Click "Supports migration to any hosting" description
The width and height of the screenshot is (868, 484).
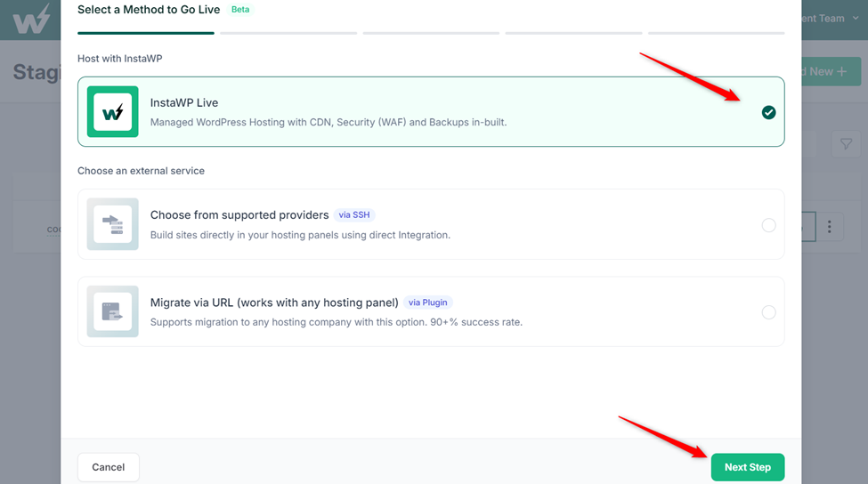(337, 322)
